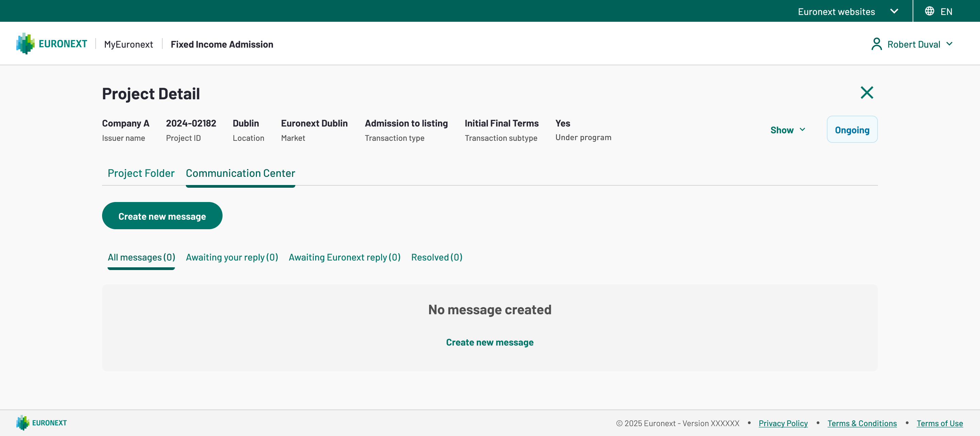Image resolution: width=980 pixels, height=436 pixels.
Task: Filter by Awaiting Euronext reply (0)
Action: point(344,257)
